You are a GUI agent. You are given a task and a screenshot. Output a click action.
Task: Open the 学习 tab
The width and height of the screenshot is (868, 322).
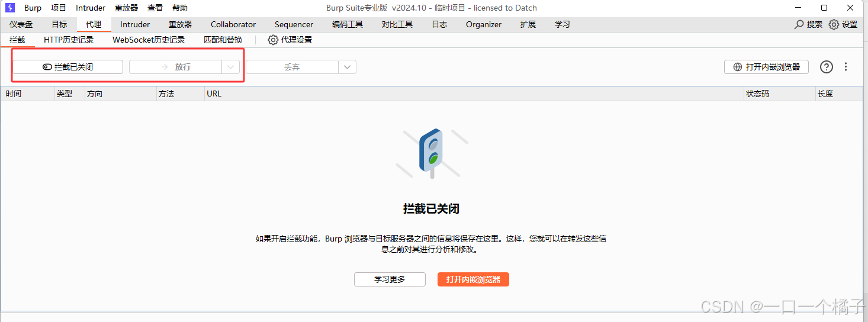point(562,24)
